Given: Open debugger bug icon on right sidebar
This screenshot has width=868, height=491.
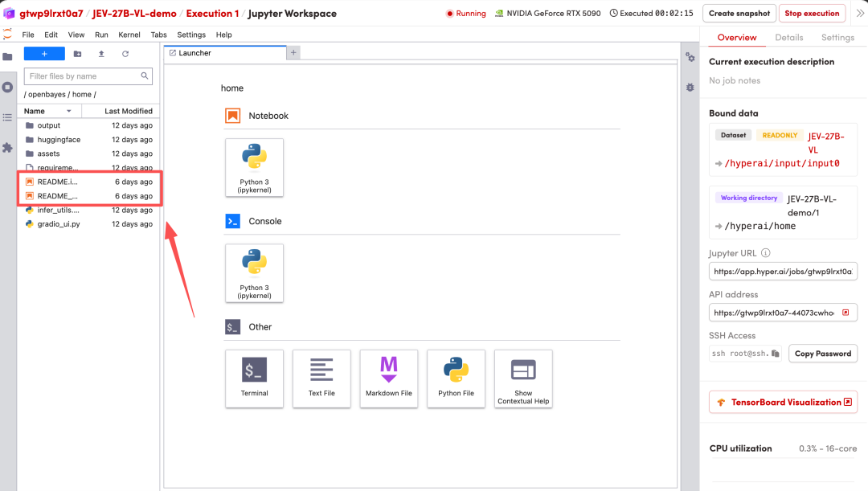Looking at the screenshot, I should tap(690, 88).
